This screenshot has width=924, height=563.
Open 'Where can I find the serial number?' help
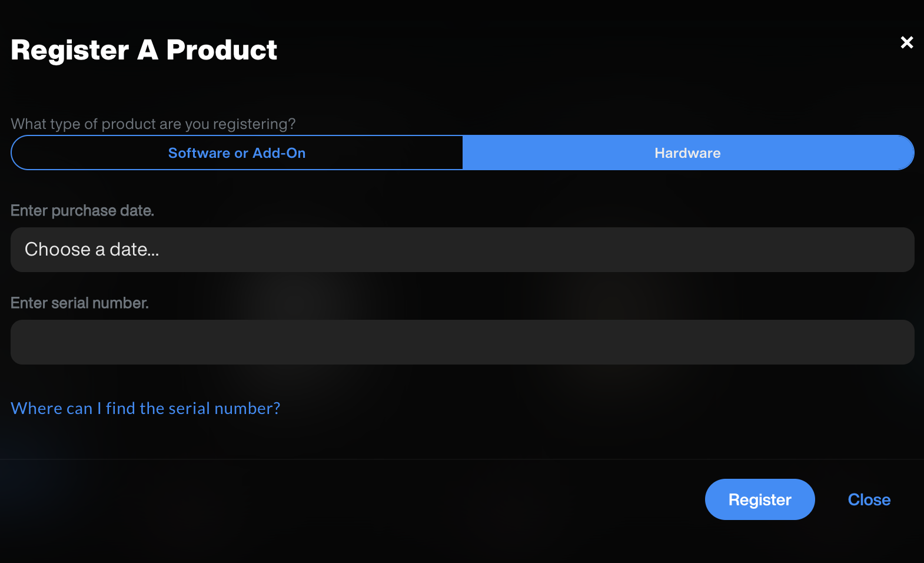click(145, 408)
